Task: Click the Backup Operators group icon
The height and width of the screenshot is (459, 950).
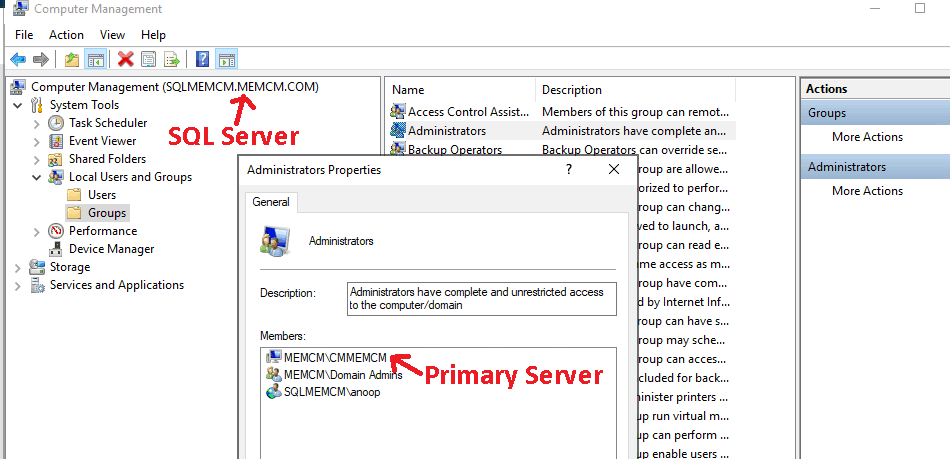Action: pos(397,149)
